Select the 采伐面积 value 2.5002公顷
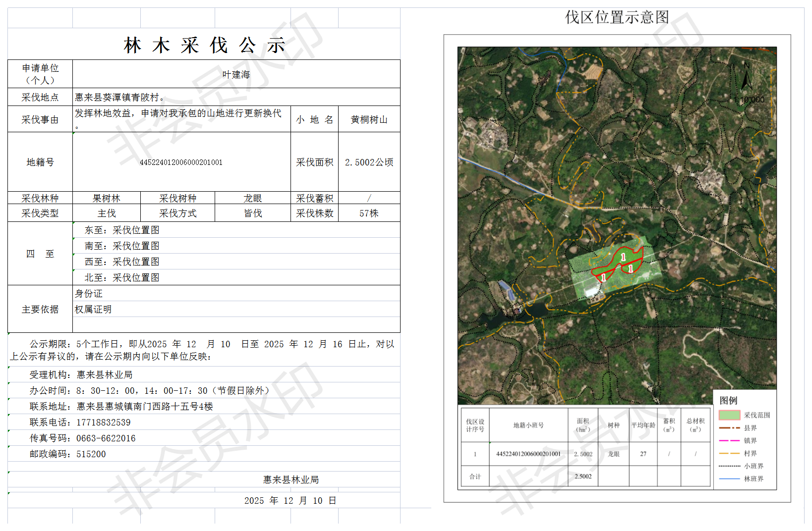The height and width of the screenshot is (531, 812). [x=369, y=162]
